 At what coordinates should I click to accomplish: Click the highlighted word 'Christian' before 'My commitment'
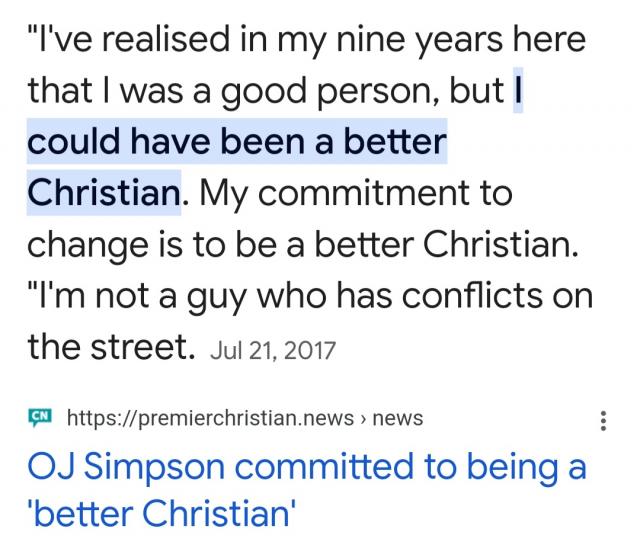point(104,194)
